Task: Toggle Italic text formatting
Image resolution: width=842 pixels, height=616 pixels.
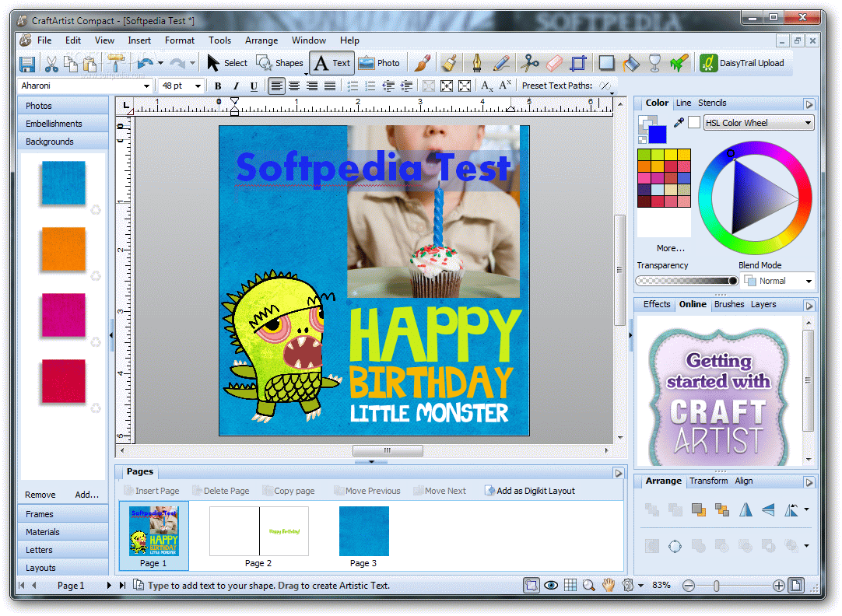Action: pyautogui.click(x=236, y=86)
